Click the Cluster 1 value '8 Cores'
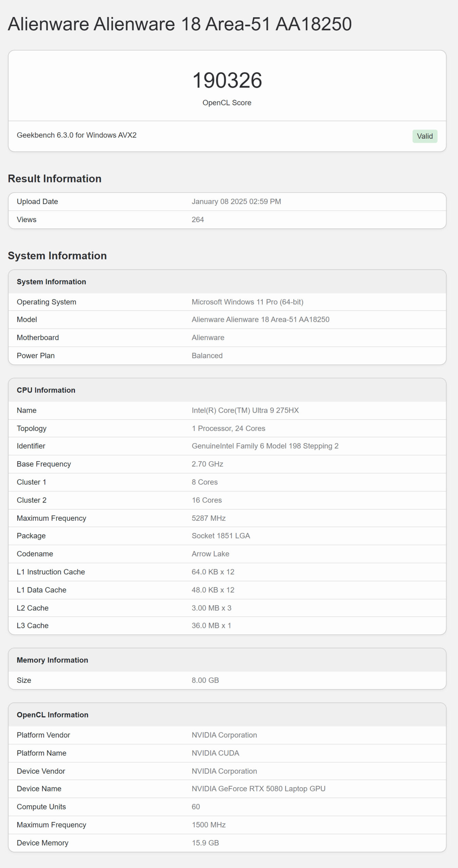 205,482
